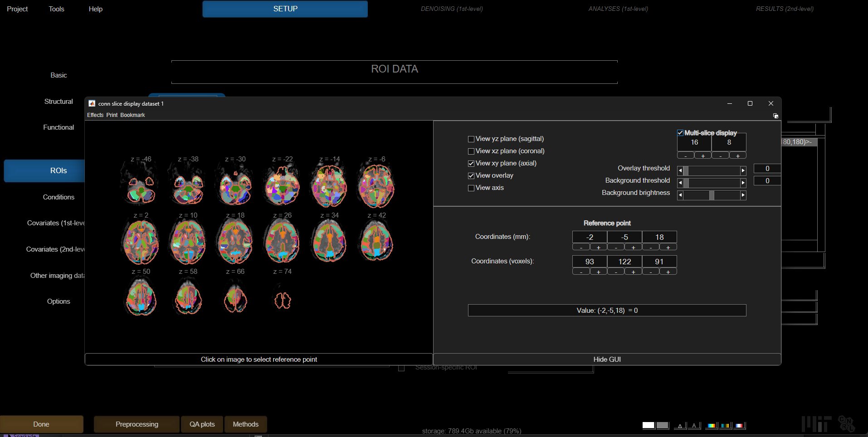Decrease the multi-slice spacing of 8
Image resolution: width=868 pixels, height=437 pixels.
point(720,156)
